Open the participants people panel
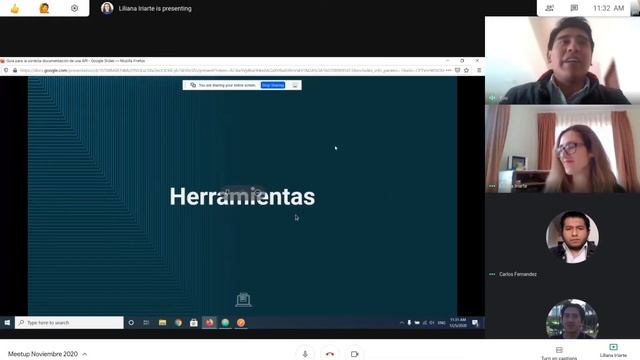Screen dimensions: 640x360 point(549,8)
